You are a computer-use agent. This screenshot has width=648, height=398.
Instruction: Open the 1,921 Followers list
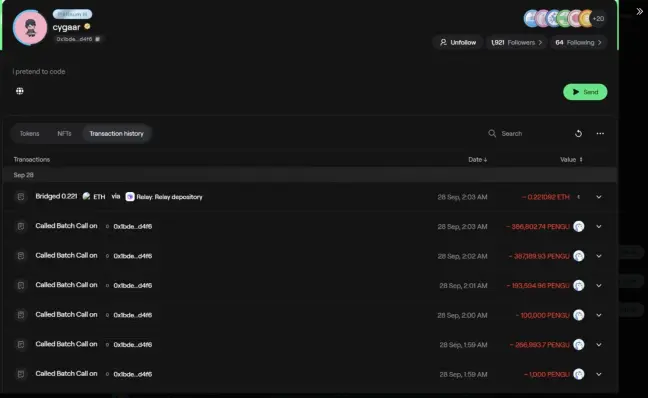(516, 43)
